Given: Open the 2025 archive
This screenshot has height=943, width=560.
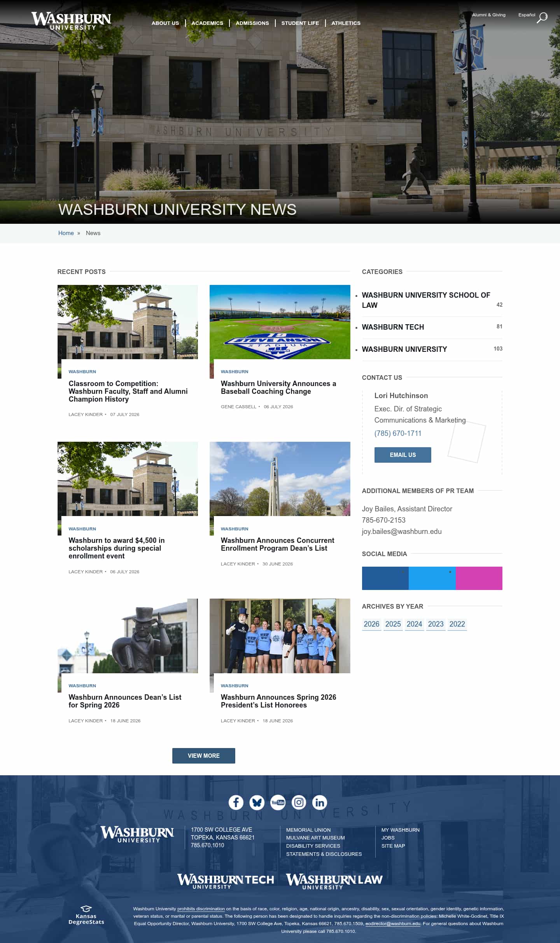Looking at the screenshot, I should [393, 624].
